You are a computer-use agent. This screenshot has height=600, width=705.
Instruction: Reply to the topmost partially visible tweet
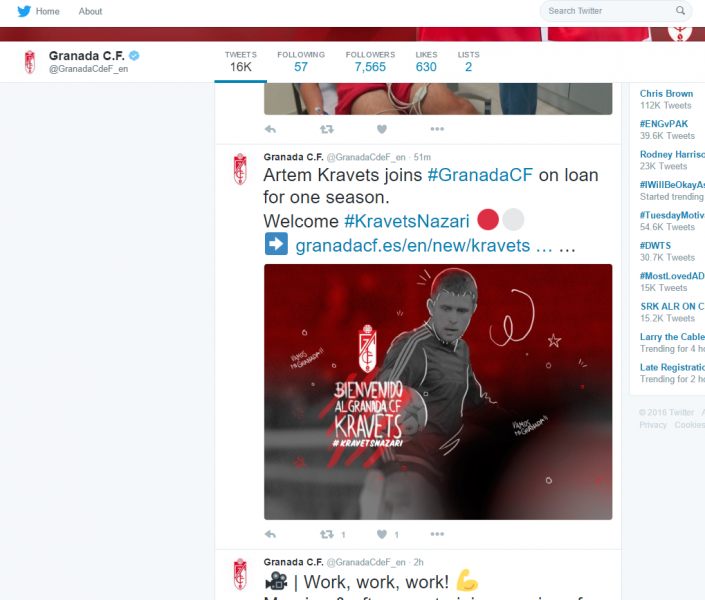(x=270, y=129)
